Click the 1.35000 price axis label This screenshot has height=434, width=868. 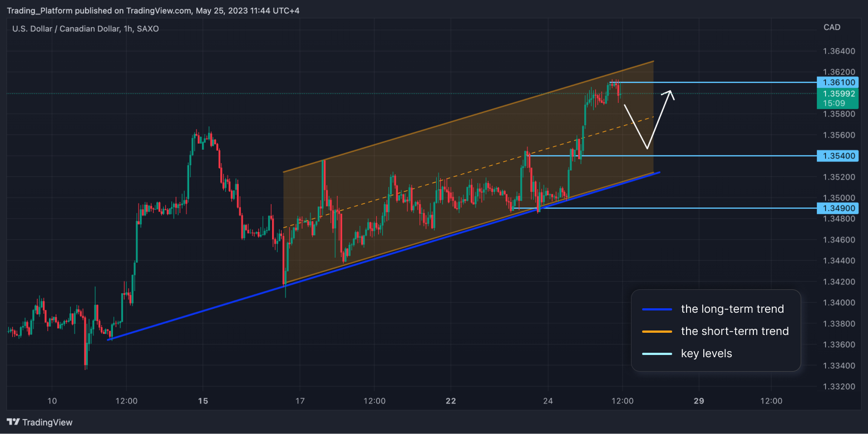839,198
